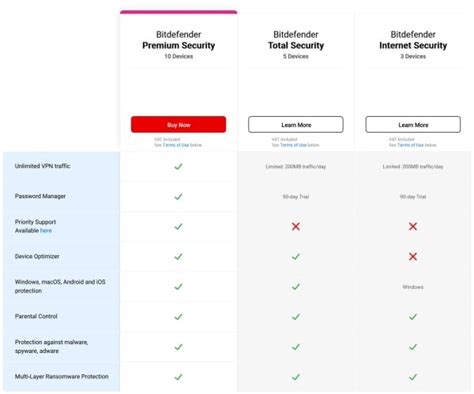The width and height of the screenshot is (474, 394).
Task: Click red X for Total Security Priority Support
Action: (296, 227)
